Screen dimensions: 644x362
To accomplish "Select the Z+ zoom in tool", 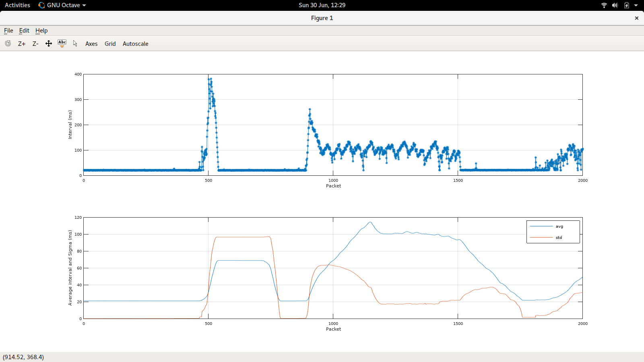I will click(22, 44).
